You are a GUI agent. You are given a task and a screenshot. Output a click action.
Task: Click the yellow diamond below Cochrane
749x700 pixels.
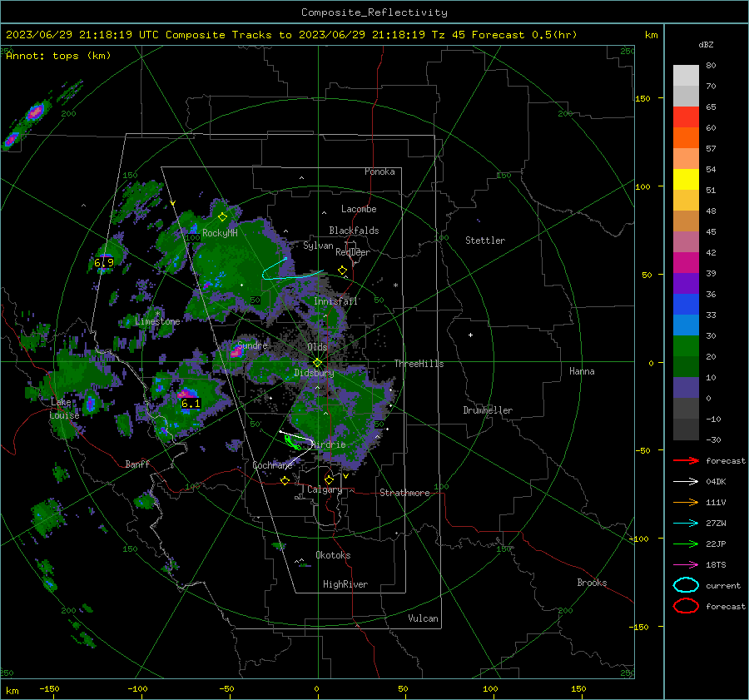click(285, 480)
